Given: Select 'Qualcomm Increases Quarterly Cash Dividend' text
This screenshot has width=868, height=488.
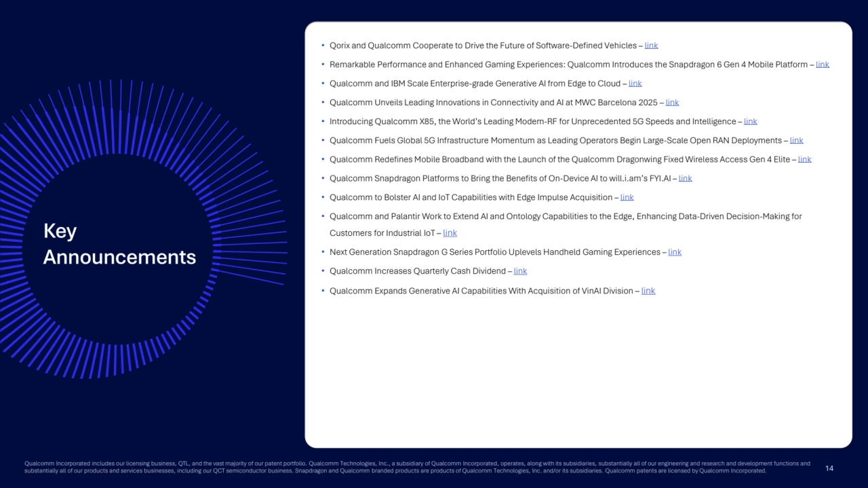Looking at the screenshot, I should tap(417, 271).
